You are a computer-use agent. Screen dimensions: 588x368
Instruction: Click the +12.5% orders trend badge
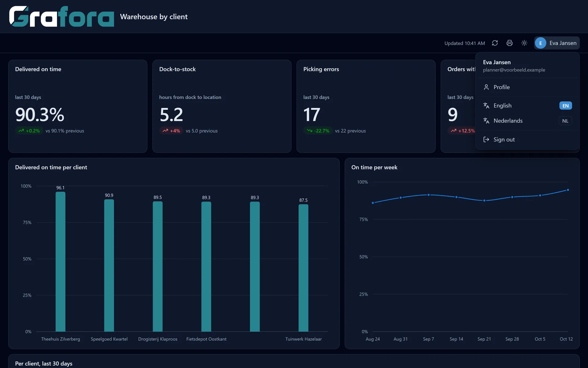(462, 131)
